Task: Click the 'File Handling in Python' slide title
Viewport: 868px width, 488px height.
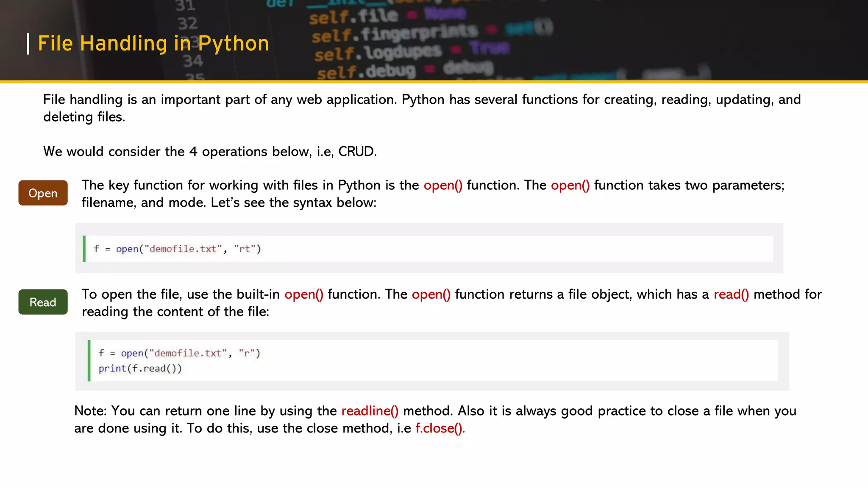Action: (153, 44)
